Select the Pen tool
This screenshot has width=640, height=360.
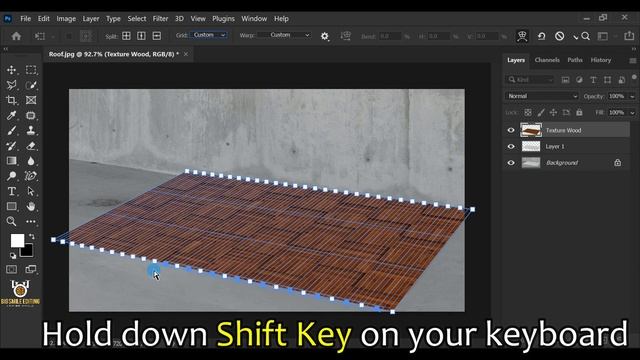coord(31,176)
